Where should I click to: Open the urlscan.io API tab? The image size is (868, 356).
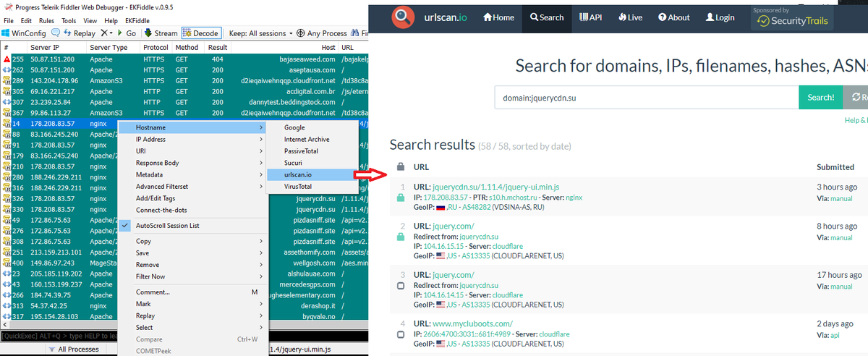(x=591, y=17)
